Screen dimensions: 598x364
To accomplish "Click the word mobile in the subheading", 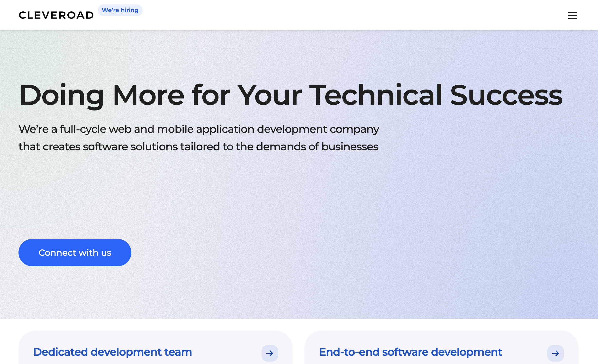I will click(175, 129).
